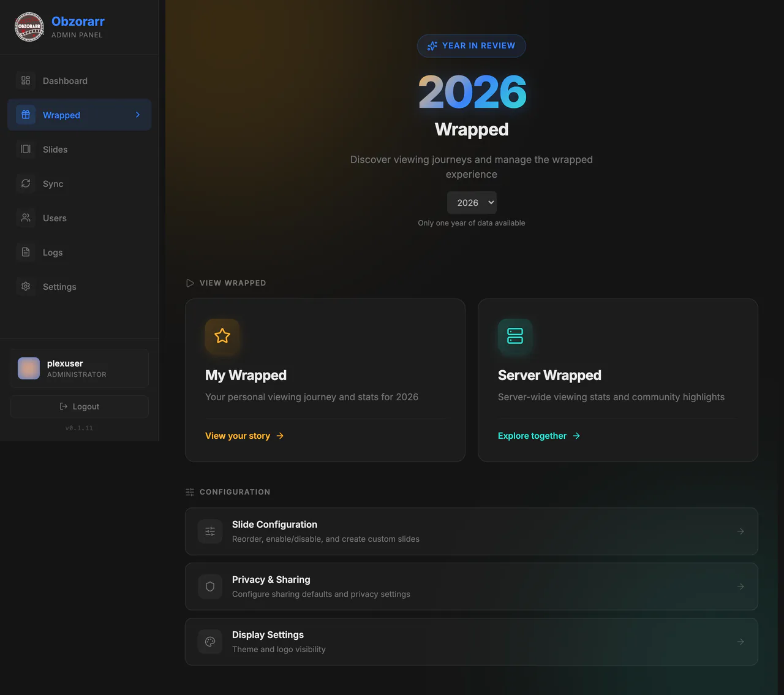The width and height of the screenshot is (784, 695).
Task: Open the Slide Configuration title
Action: pyautogui.click(x=274, y=525)
